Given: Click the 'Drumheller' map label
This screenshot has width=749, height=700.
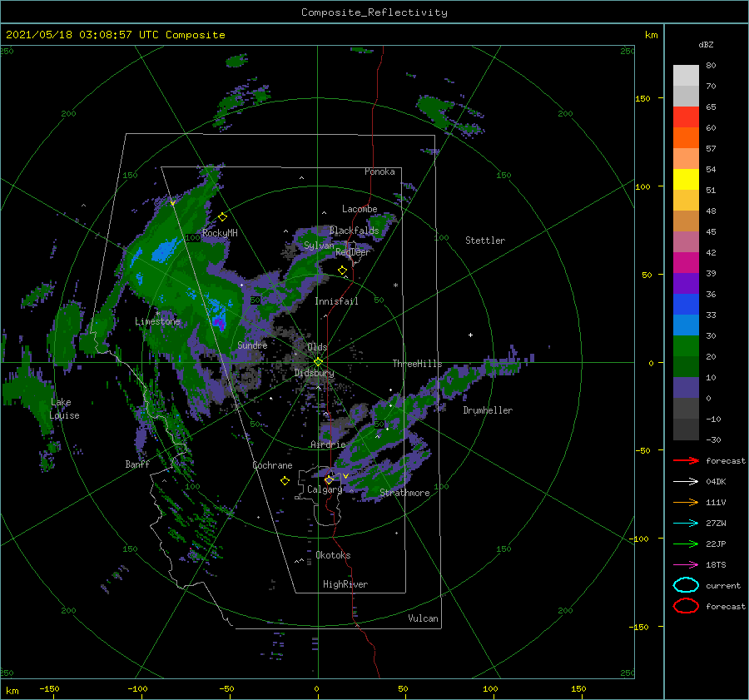Looking at the screenshot, I should click(488, 410).
